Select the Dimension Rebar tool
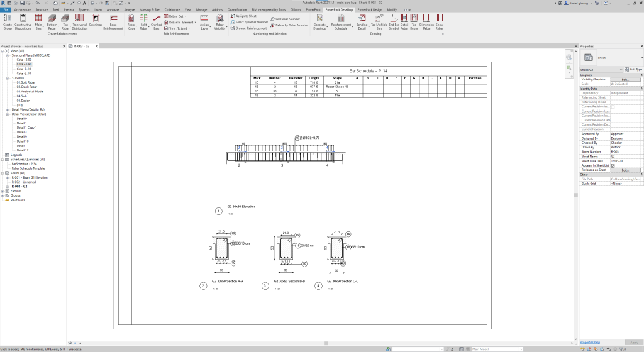This screenshot has height=352, width=644. pos(427,22)
